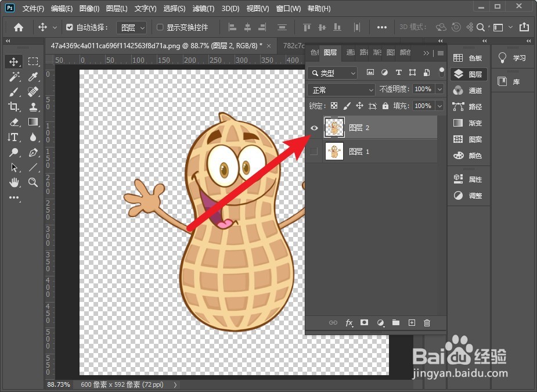Select the Dodge tool

[15, 152]
